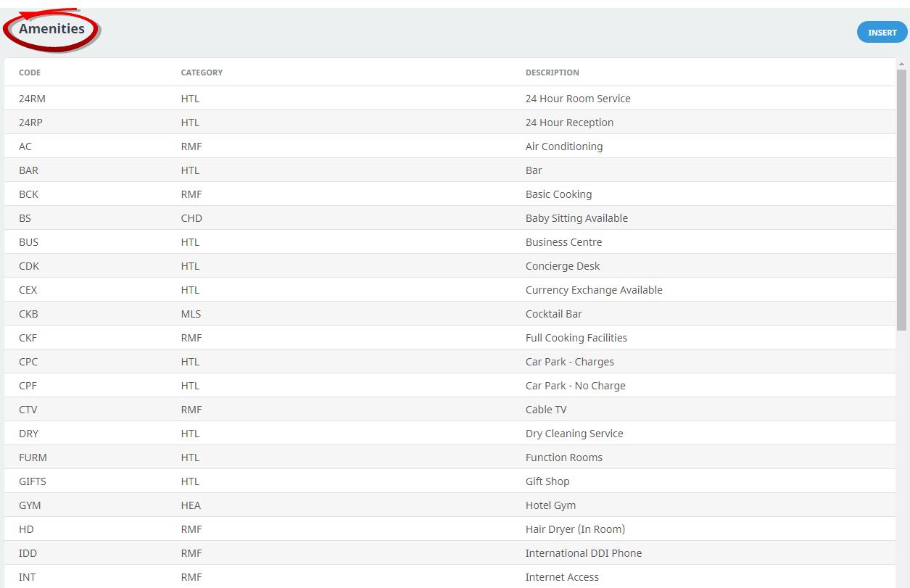Image resolution: width=910 pixels, height=588 pixels.
Task: Click the BAR code row
Action: pos(28,170)
